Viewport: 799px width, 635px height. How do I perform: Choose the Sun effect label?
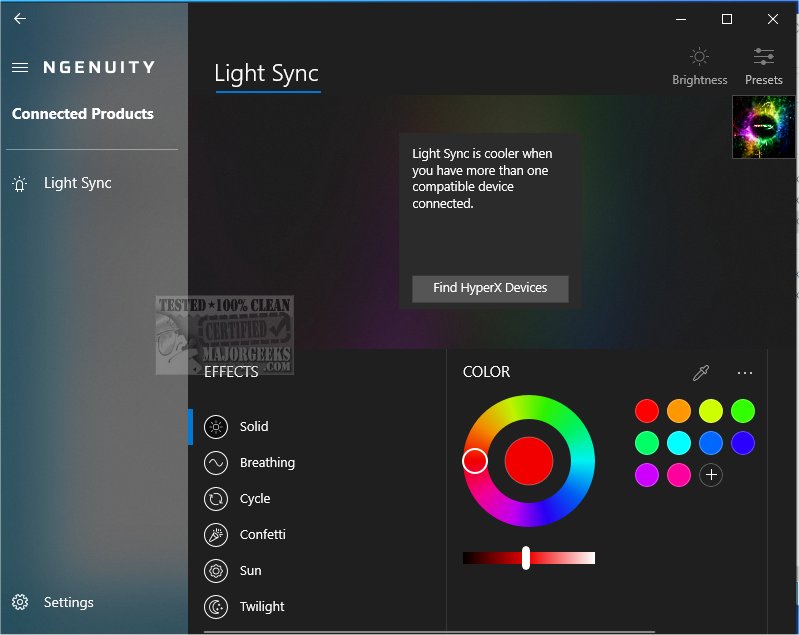click(250, 571)
